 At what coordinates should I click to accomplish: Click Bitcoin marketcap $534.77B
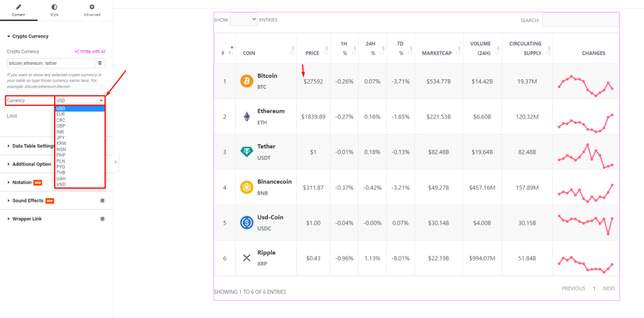coord(438,81)
